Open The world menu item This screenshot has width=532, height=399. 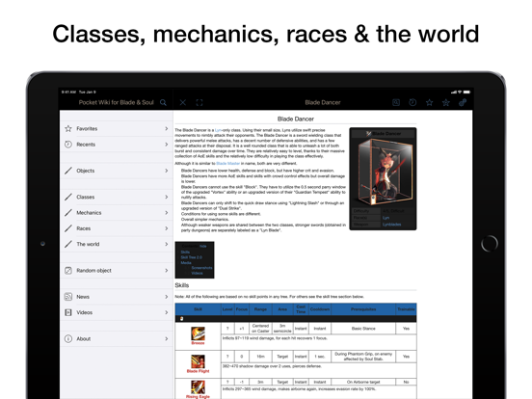coord(117,244)
